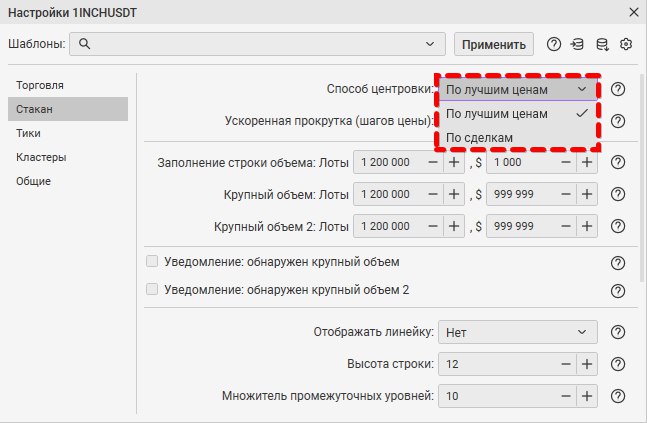
Task: Click the import template database icon
Action: (577, 44)
